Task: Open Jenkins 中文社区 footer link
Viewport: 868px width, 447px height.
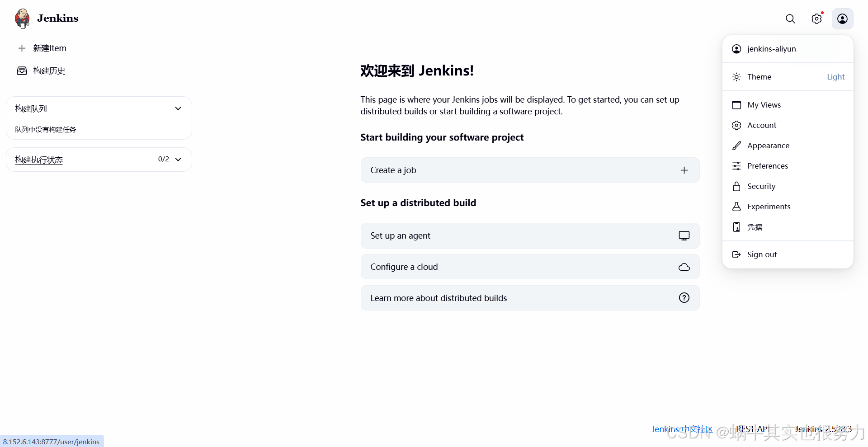Action: (x=682, y=429)
